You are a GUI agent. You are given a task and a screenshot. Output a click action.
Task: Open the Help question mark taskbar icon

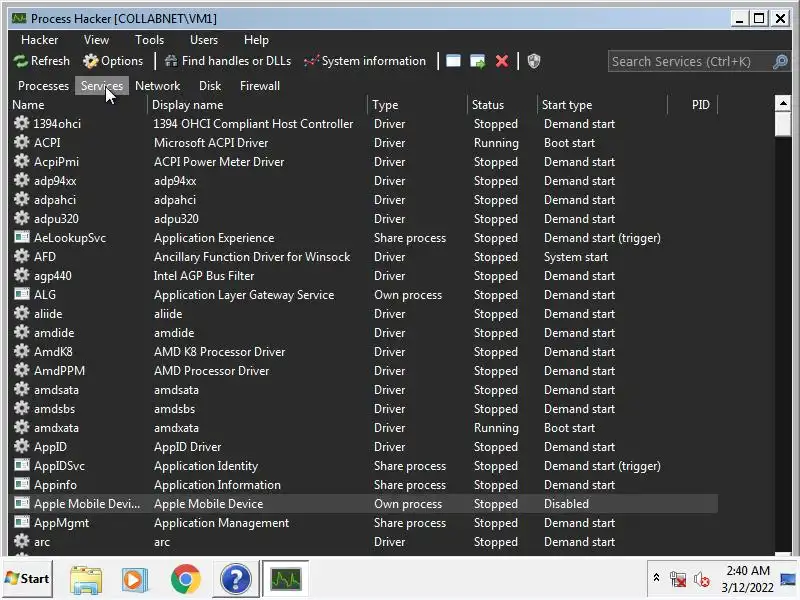[235, 579]
